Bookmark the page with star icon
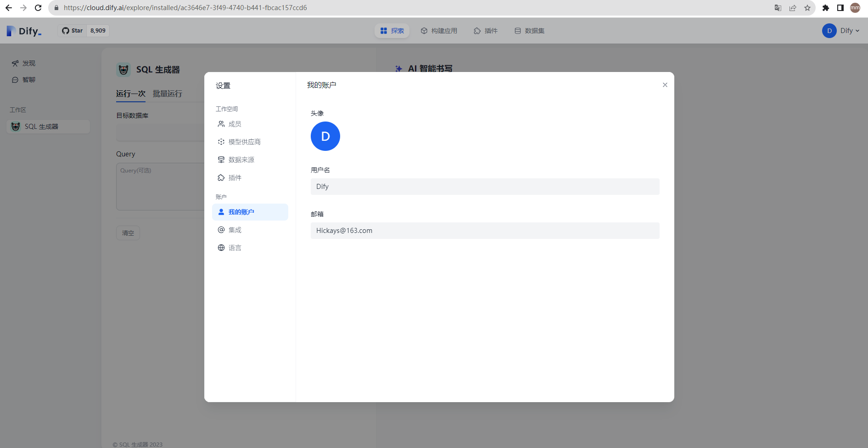 [x=807, y=8]
